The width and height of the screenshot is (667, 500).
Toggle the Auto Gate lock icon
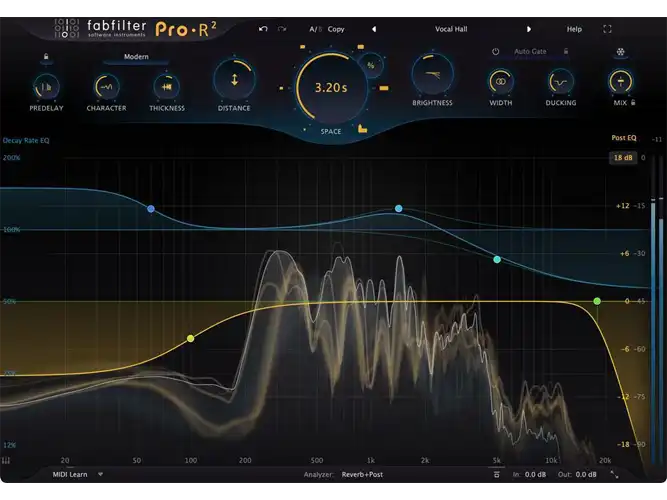point(566,51)
